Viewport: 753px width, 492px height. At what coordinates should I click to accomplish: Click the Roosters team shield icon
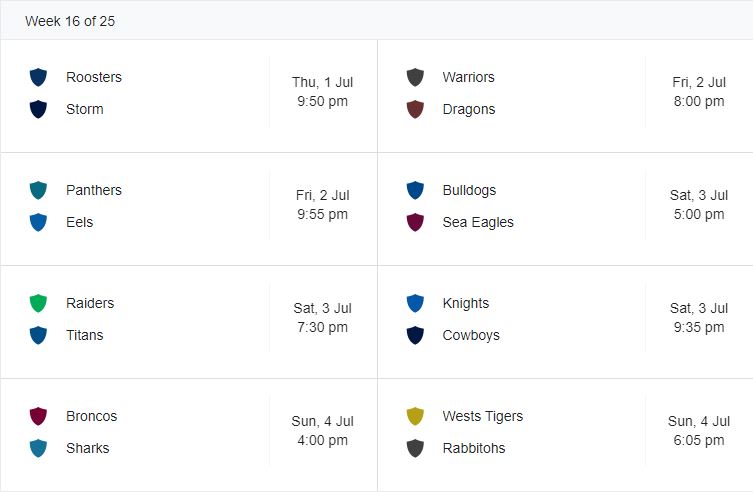(39, 77)
